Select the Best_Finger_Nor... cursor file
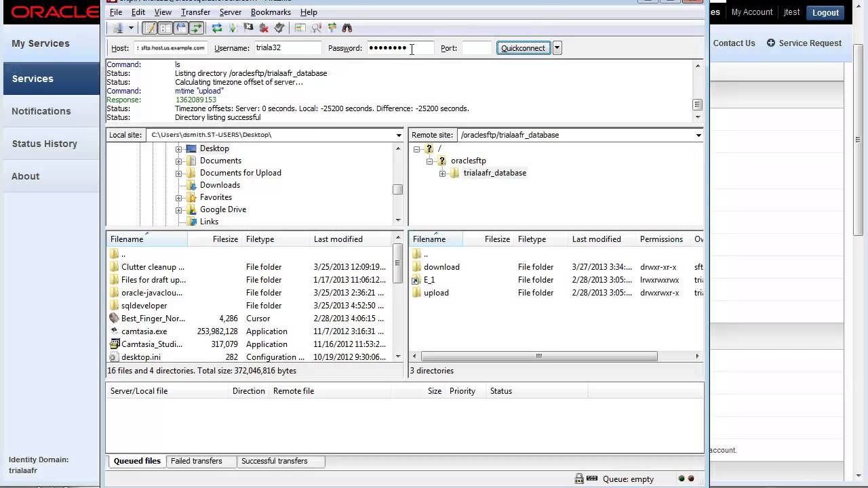This screenshot has height=488, width=868. pos(153,319)
